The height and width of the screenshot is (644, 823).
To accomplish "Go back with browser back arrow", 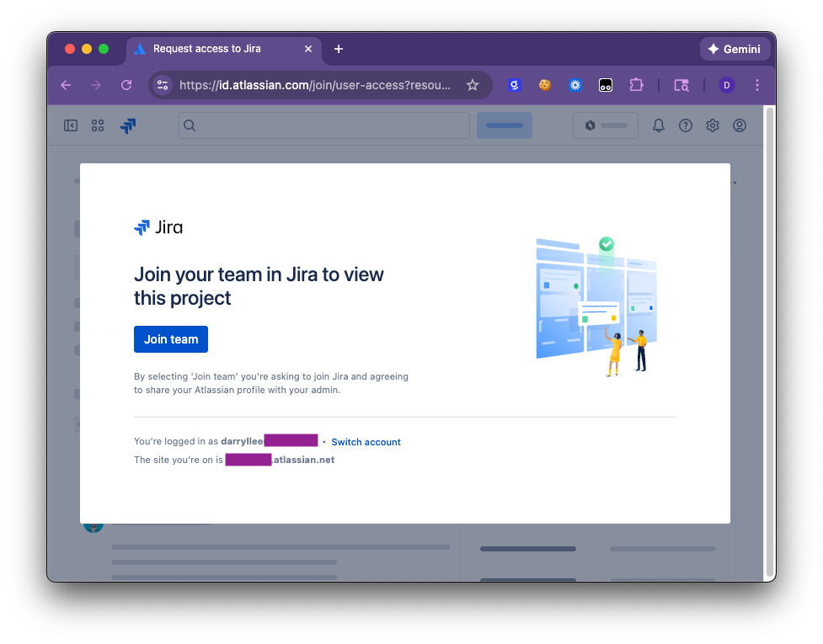I will click(67, 85).
